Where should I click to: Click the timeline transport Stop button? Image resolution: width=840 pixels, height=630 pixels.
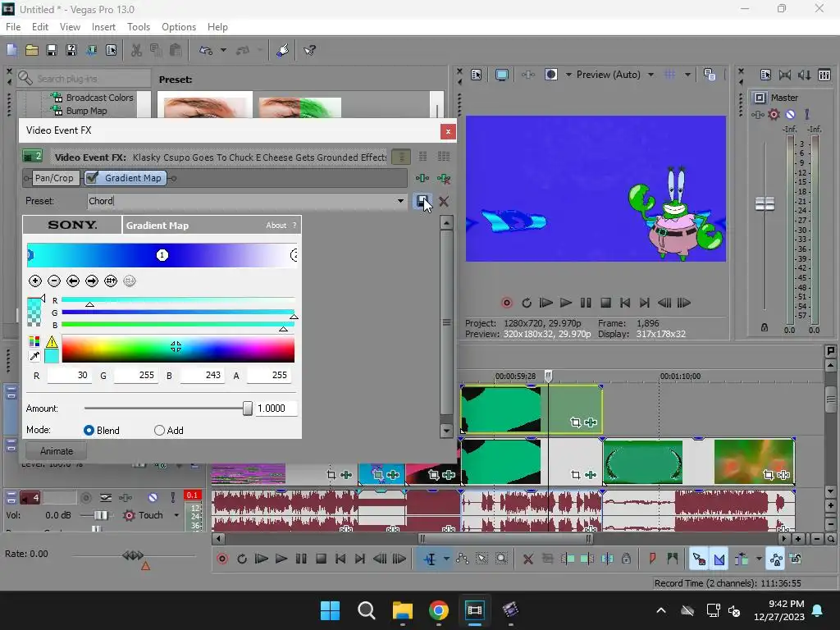point(321,559)
